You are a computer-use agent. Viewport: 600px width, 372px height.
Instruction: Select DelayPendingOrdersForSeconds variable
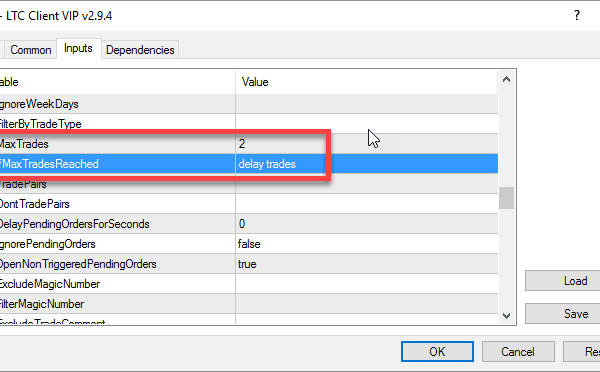74,224
